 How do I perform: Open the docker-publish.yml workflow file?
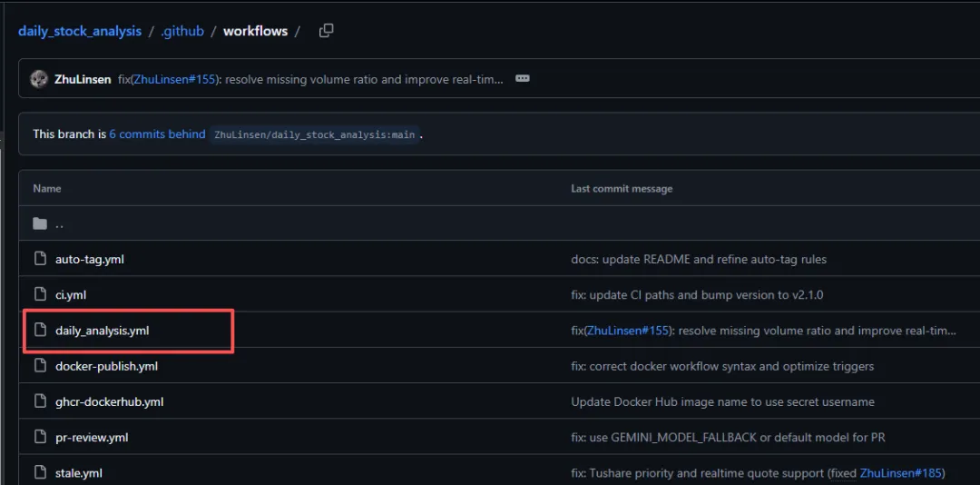point(106,366)
